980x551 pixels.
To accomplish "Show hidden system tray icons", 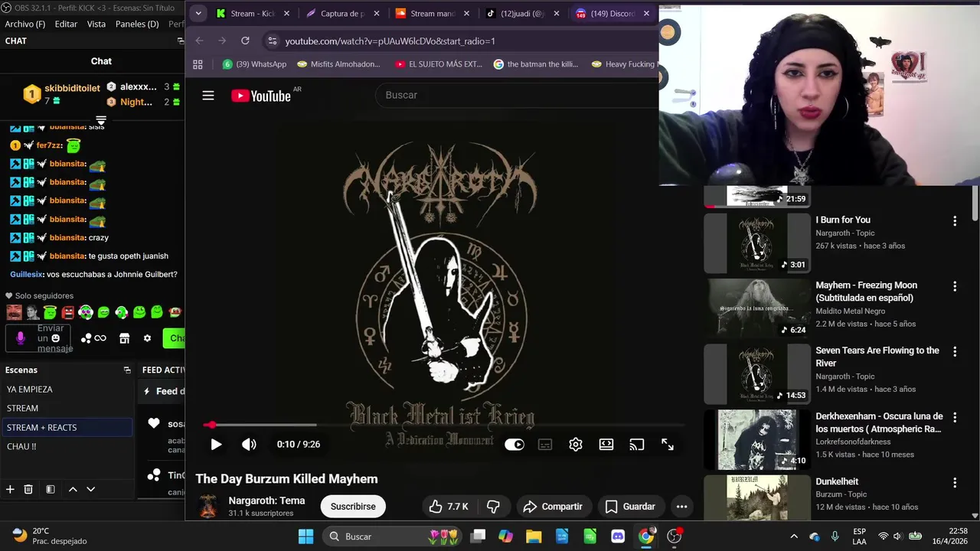I will (794, 536).
